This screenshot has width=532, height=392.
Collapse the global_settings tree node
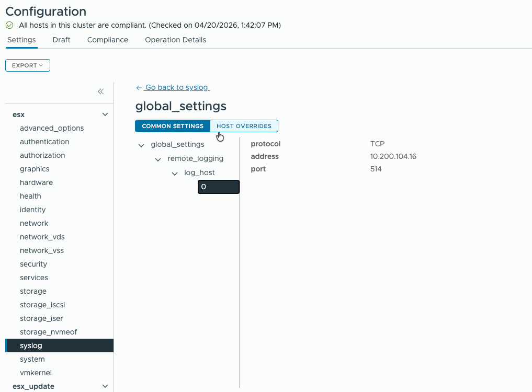pos(141,145)
